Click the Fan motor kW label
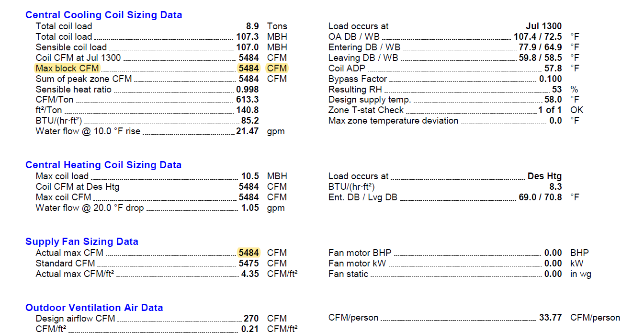 tap(357, 264)
